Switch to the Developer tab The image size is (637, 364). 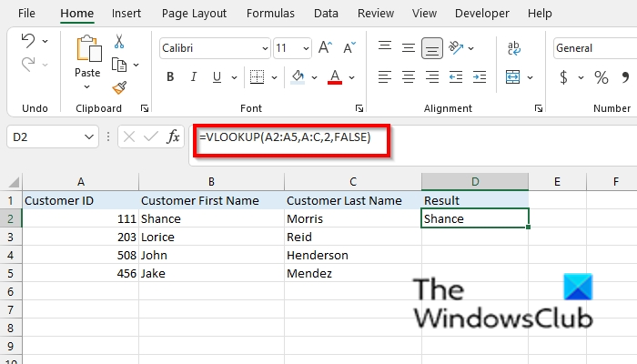481,14
